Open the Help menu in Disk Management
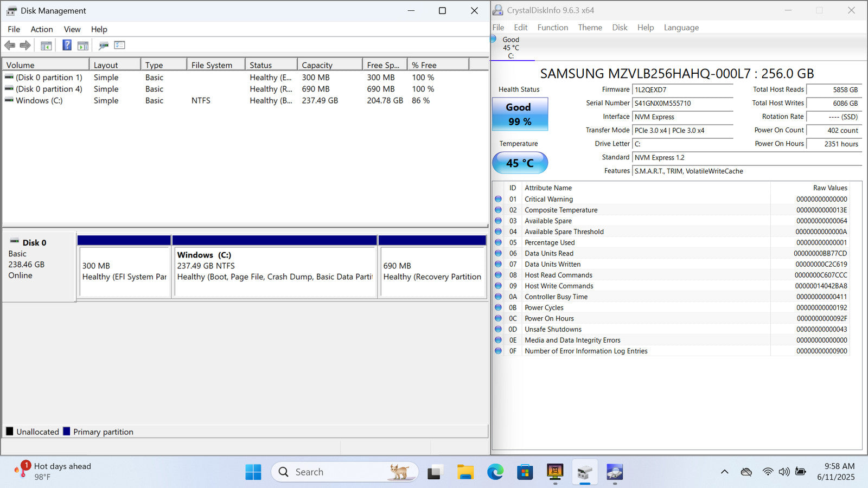 99,29
